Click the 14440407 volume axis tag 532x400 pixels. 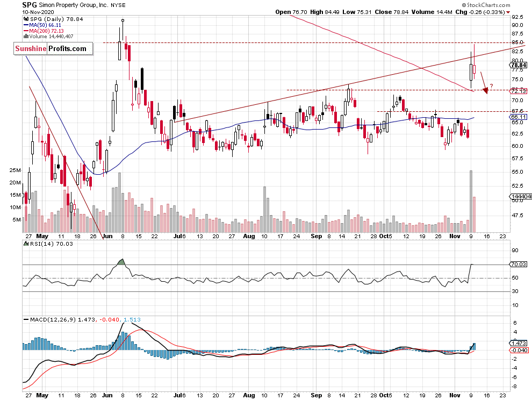521,196
